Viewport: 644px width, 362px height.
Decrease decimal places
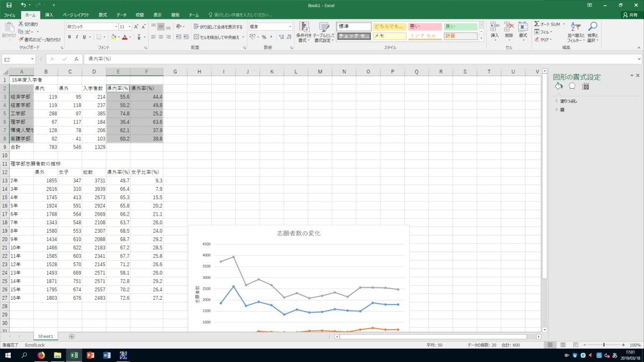[288, 37]
